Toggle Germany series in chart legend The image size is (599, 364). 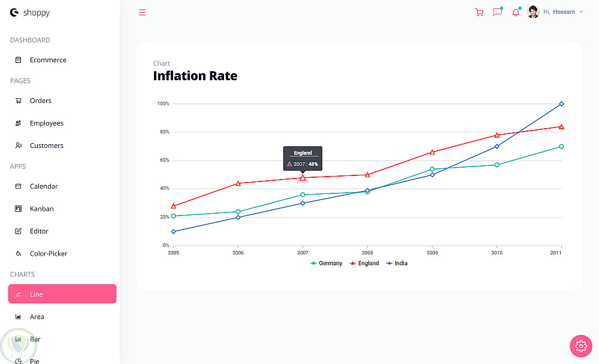(x=326, y=263)
